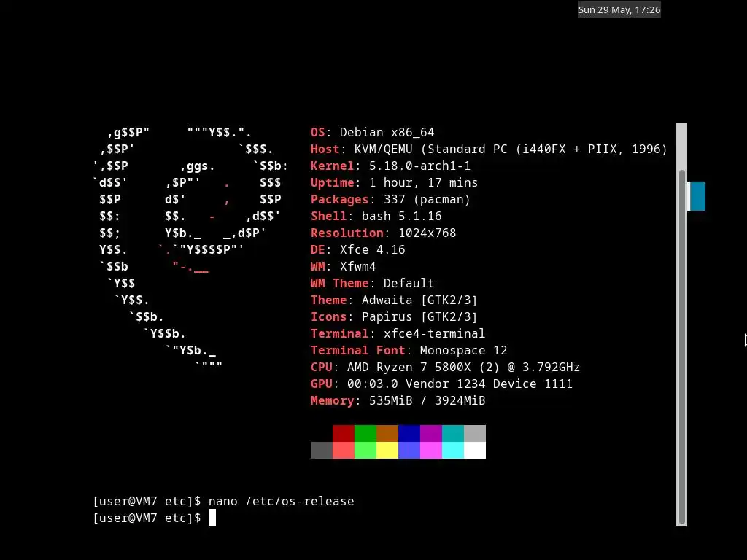Click the purple color block
This screenshot has height=560, width=747.
pyautogui.click(x=431, y=433)
